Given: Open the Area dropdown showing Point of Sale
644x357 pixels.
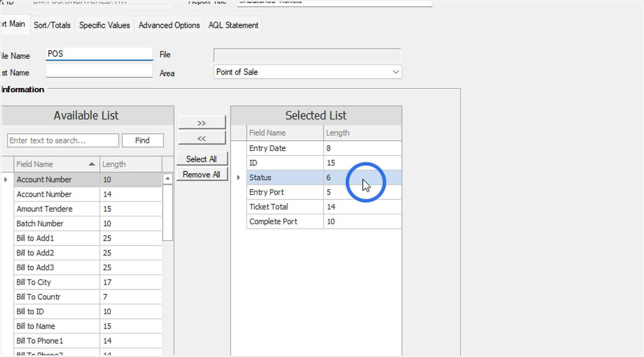Looking at the screenshot, I should coord(308,72).
